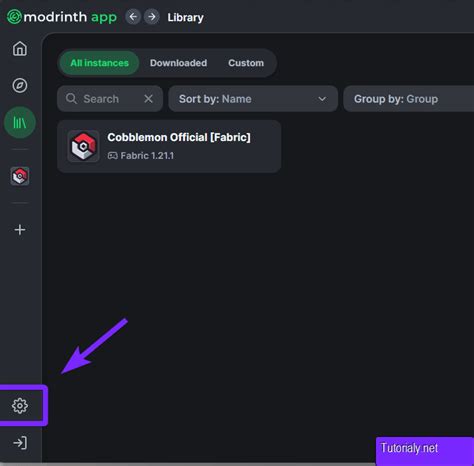Clear search with the X icon
The width and height of the screenshot is (474, 466).
148,99
